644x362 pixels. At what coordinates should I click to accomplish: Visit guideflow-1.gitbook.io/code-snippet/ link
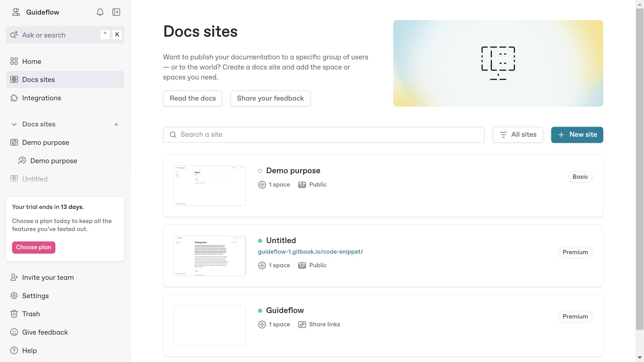tap(310, 252)
